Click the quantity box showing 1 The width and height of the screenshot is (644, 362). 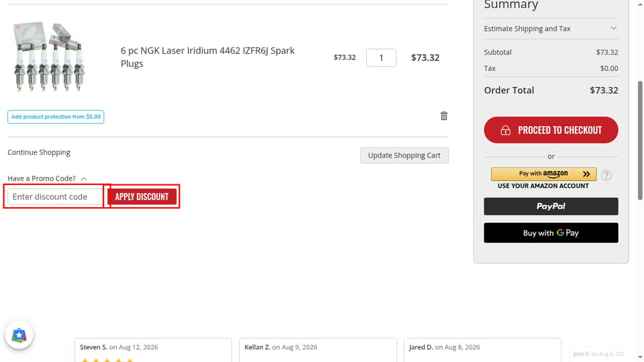tap(381, 58)
